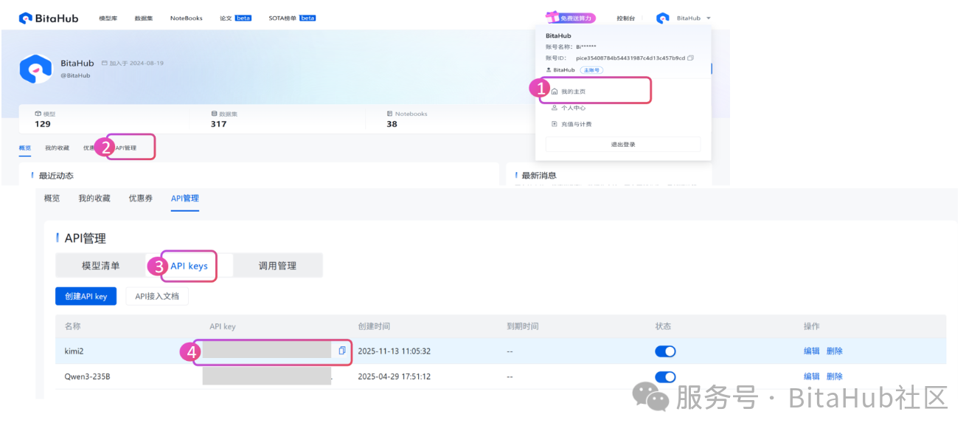Click the Qwen3-235B name cell
980x437 pixels.
click(88, 376)
